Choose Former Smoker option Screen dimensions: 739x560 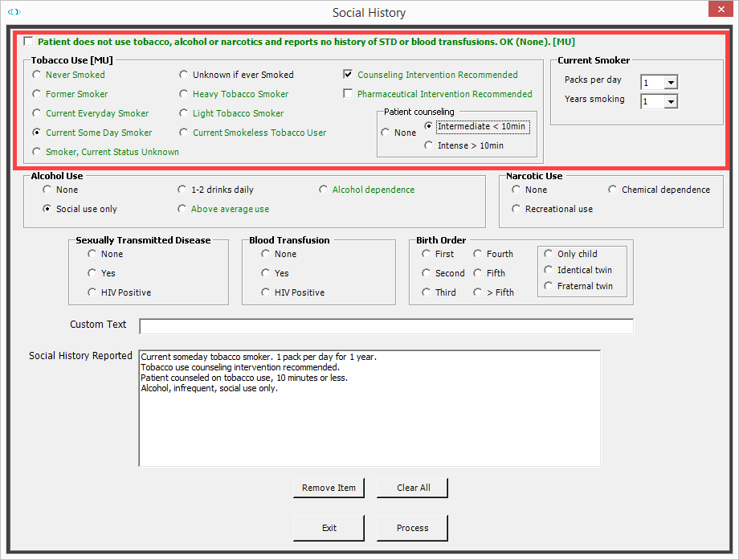[x=37, y=94]
